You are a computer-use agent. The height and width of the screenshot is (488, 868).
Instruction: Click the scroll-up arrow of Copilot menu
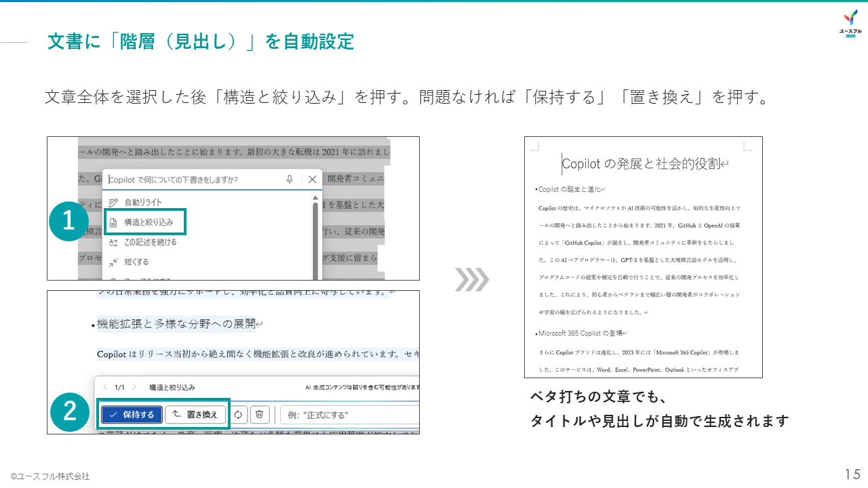tap(315, 198)
